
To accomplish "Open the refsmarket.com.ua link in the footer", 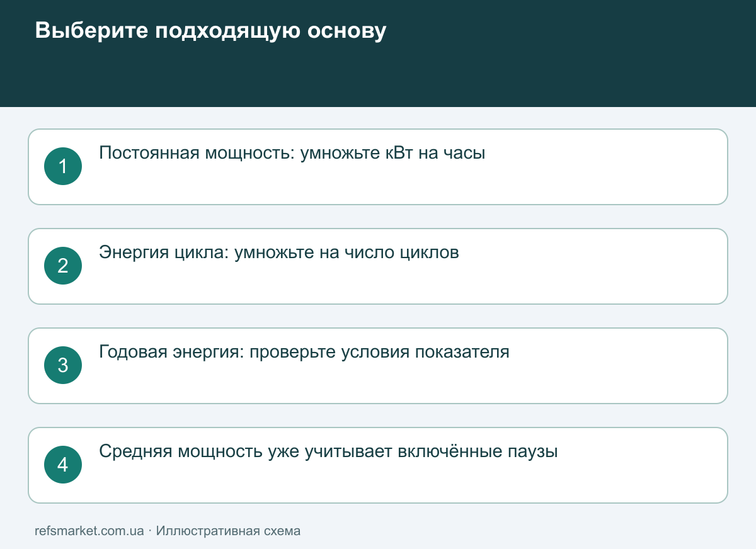I will pos(89,531).
